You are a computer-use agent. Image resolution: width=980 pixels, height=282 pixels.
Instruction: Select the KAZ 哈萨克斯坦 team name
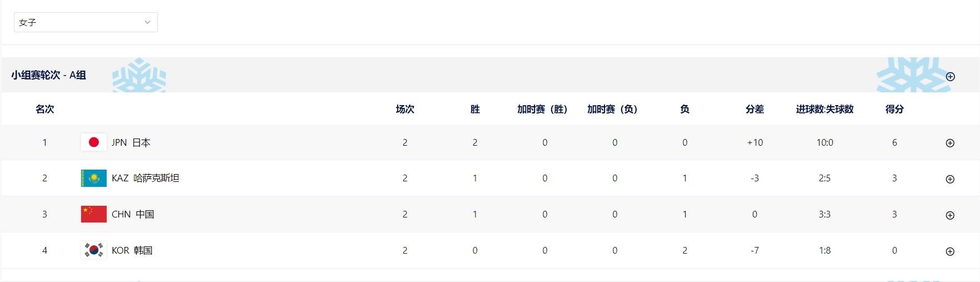pos(145,178)
